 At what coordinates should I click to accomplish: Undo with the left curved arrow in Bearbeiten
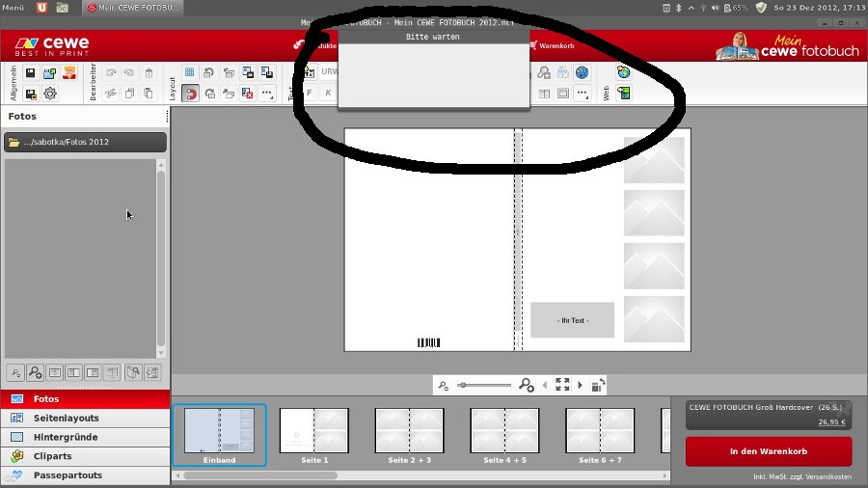coord(111,73)
